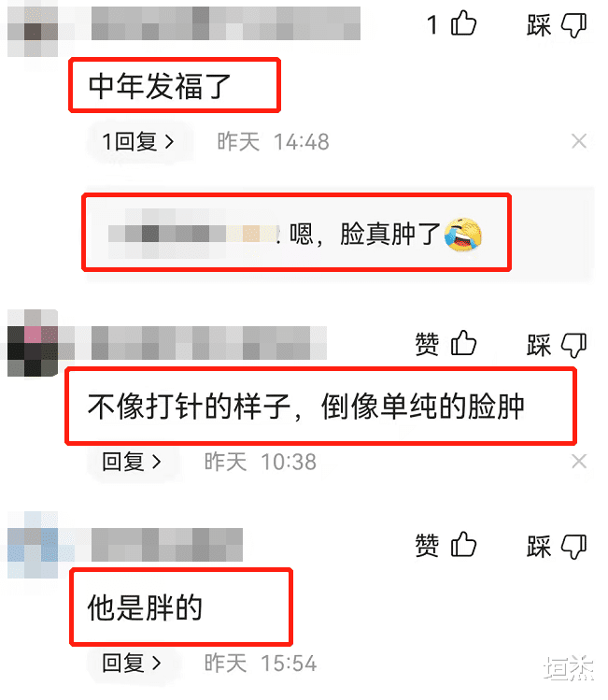This screenshot has height=700, width=608.
Task: Dismiss the comment posted at 14:48
Action: (579, 141)
